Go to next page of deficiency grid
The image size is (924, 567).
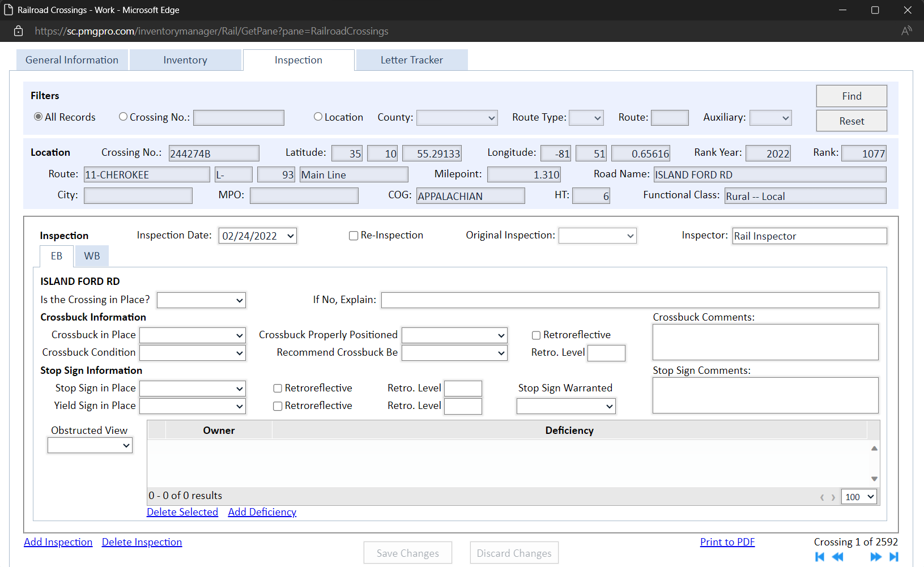pos(833,497)
